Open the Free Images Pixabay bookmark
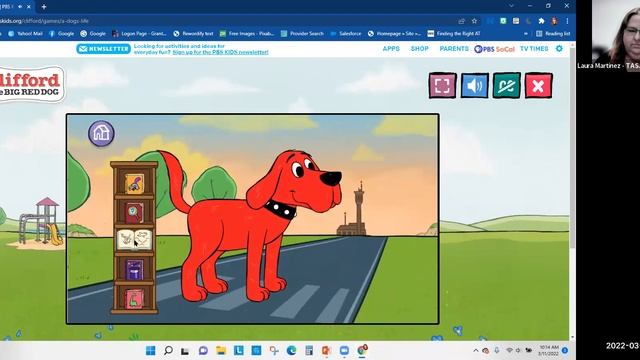The width and height of the screenshot is (640, 360). [x=247, y=33]
